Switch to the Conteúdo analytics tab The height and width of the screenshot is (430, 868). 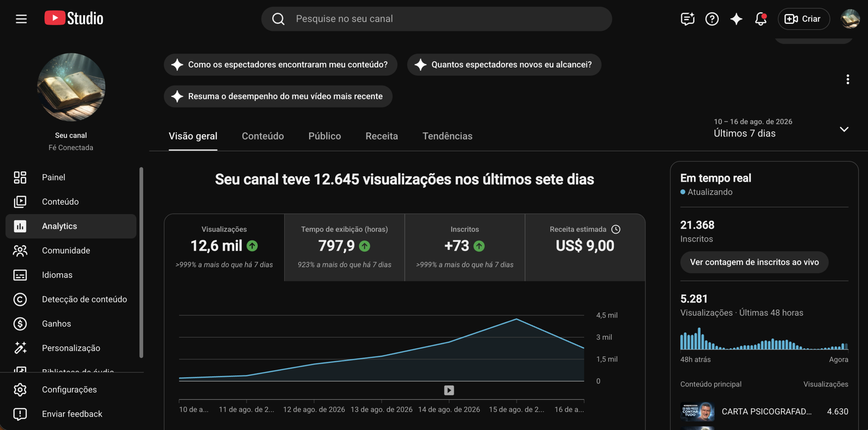click(x=263, y=136)
